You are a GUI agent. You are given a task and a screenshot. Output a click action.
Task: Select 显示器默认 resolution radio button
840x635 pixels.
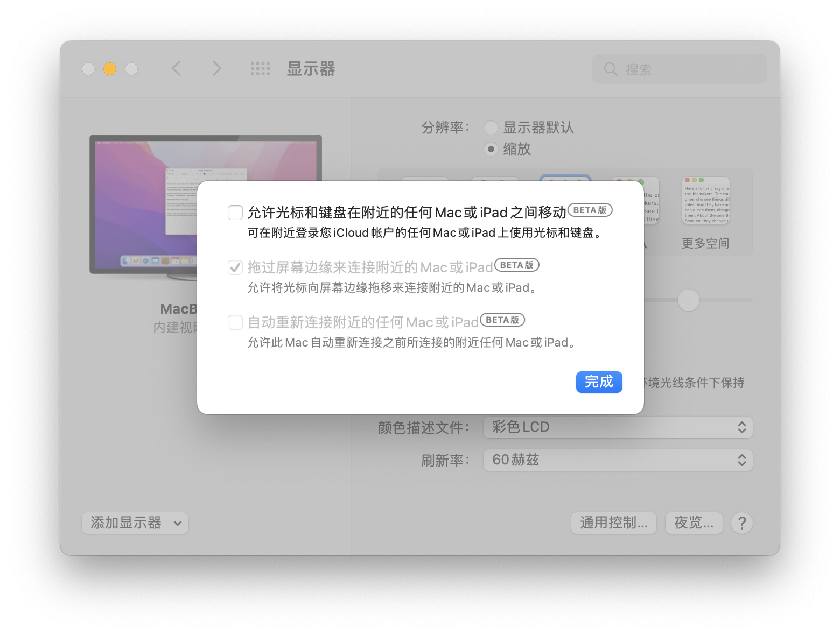[491, 128]
